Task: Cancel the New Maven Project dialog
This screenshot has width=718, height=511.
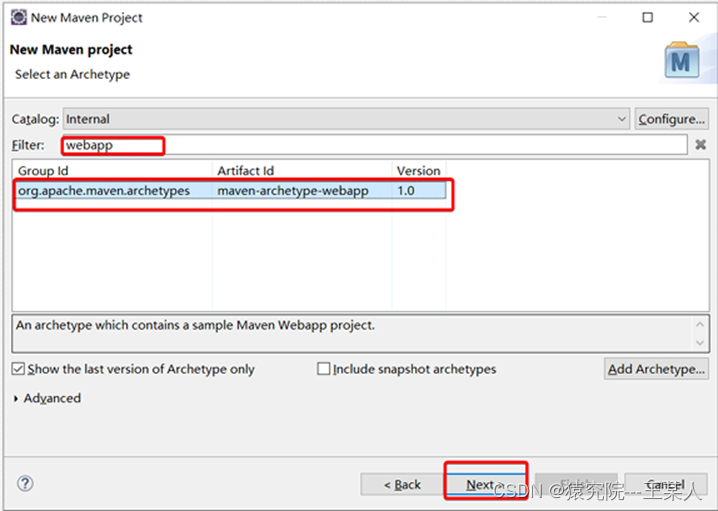Action: 666,484
